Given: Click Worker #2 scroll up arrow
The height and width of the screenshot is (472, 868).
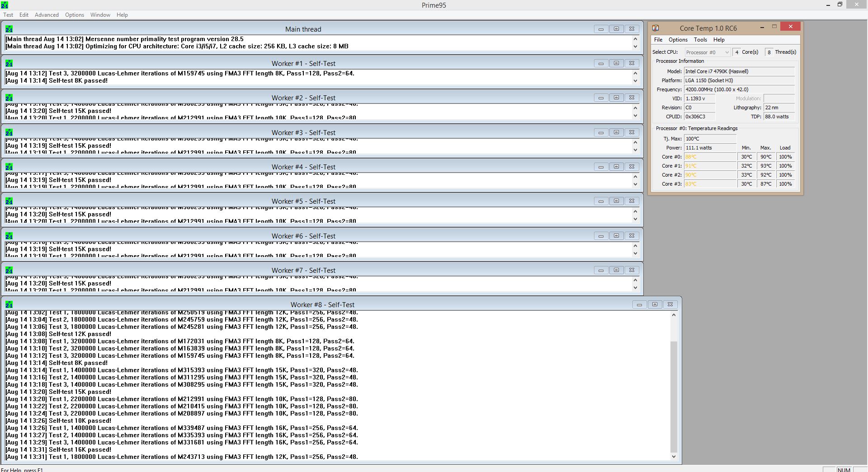Looking at the screenshot, I should [x=635, y=108].
